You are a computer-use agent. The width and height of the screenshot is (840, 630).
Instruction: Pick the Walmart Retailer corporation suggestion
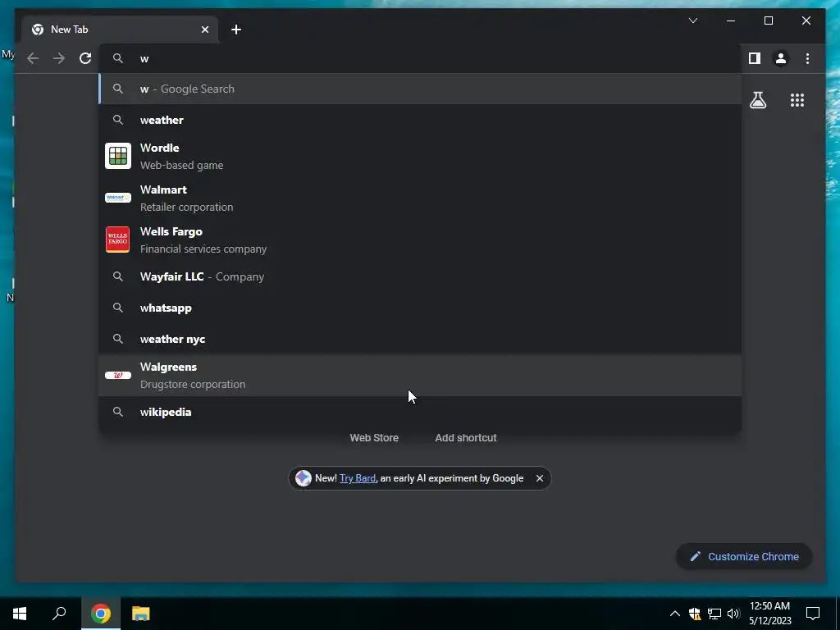tap(420, 198)
